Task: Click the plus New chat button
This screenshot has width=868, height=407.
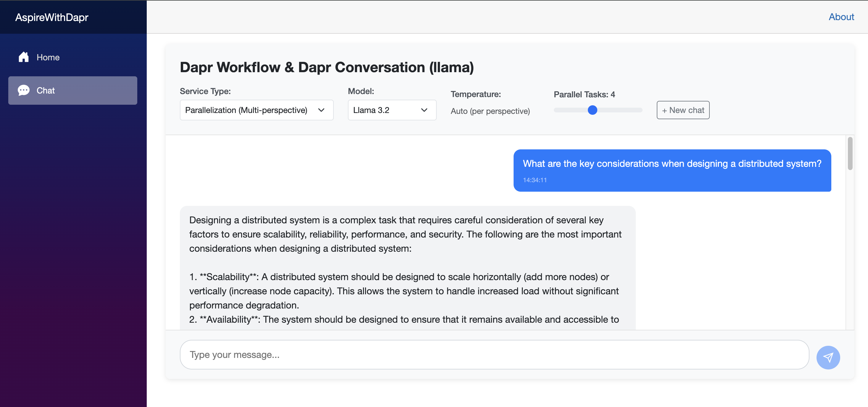Action: tap(683, 110)
